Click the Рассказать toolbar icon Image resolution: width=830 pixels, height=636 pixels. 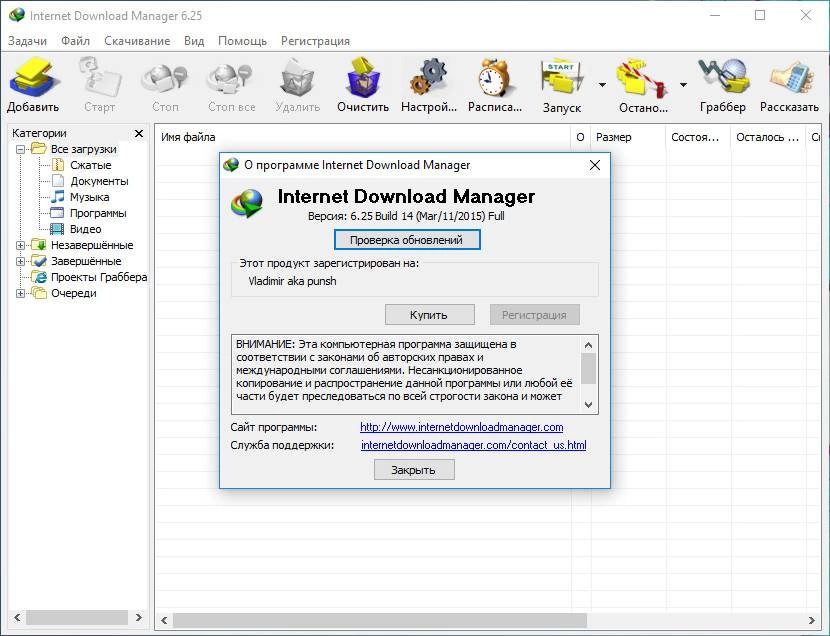[791, 78]
